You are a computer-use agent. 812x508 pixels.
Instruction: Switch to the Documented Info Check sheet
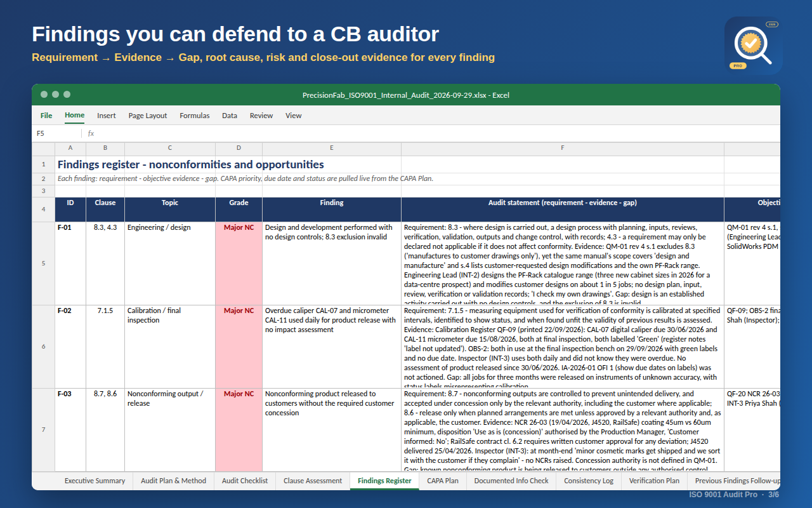click(511, 481)
